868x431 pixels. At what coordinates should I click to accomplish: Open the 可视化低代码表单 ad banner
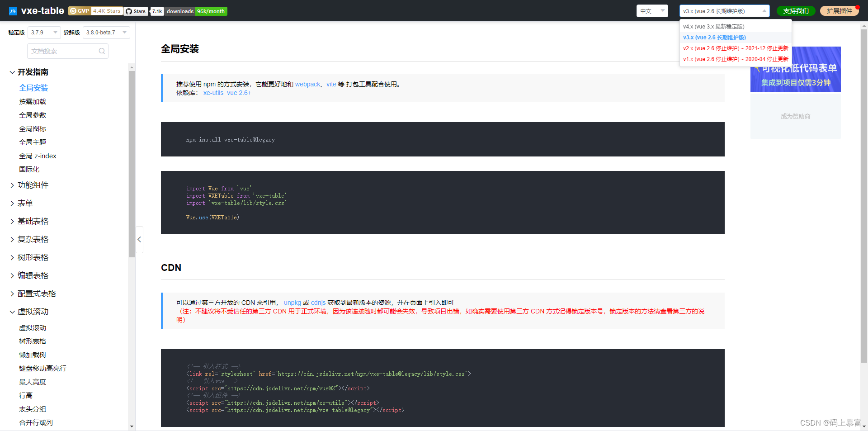(795, 69)
